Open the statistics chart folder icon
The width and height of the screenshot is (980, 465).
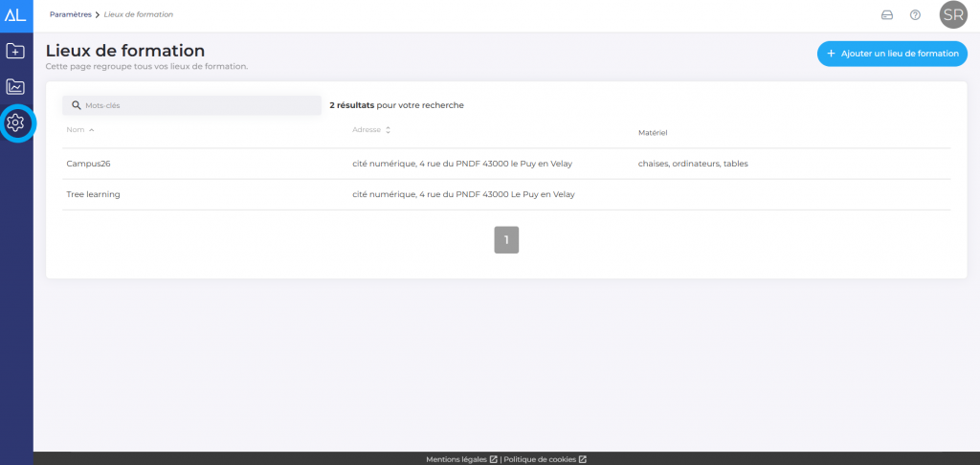(x=15, y=87)
